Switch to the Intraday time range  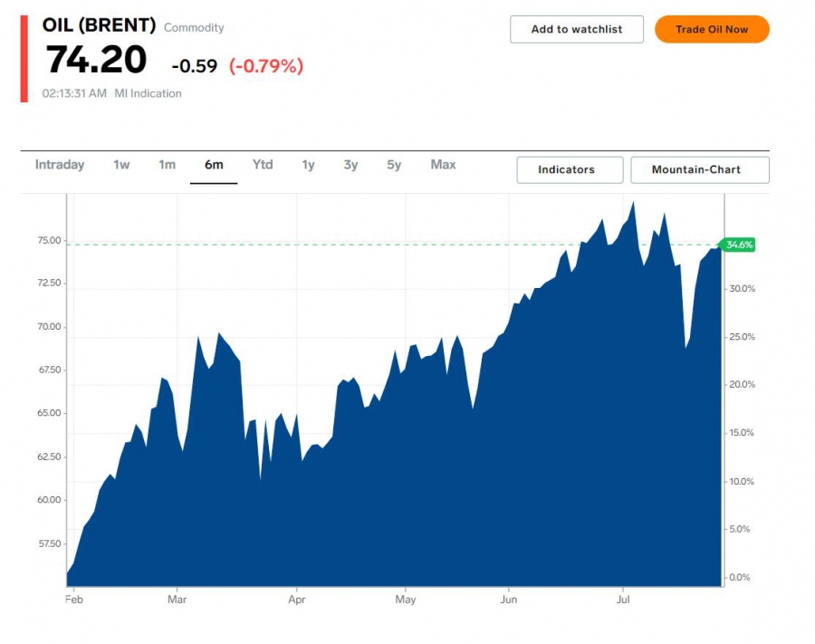[60, 165]
